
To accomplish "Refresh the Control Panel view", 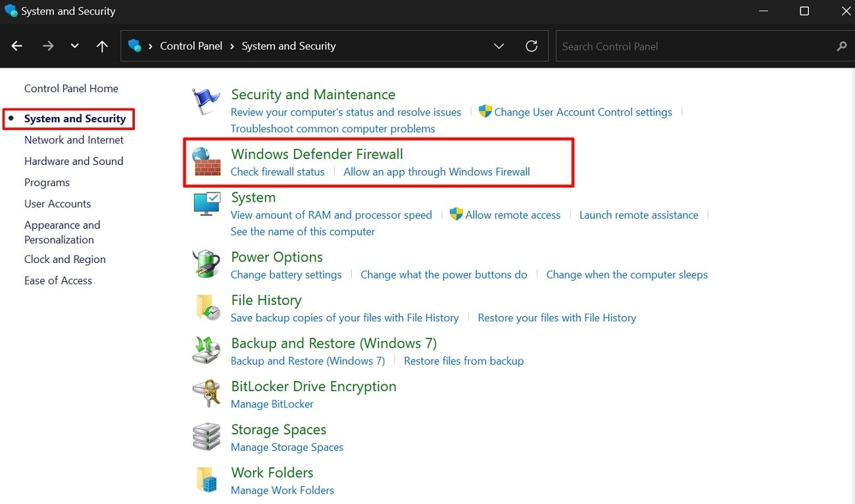I will pos(531,46).
